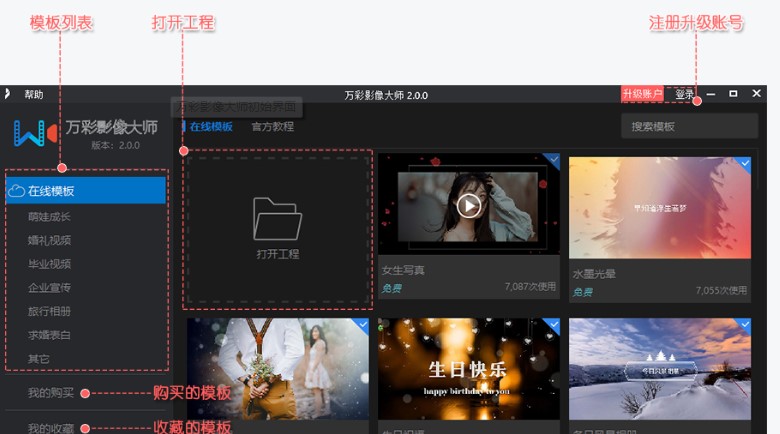Image resolution: width=780 pixels, height=434 pixels.
Task: Click the 水墨光晕 template title
Action: 594,274
